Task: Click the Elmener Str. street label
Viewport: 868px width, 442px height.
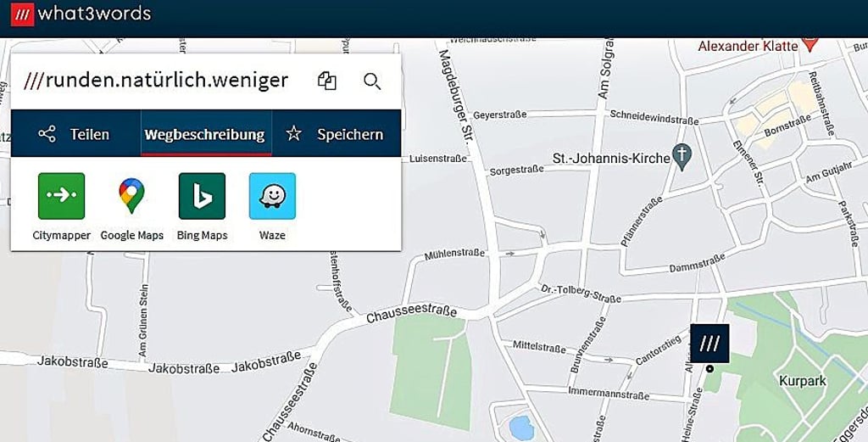Action: 748,163
